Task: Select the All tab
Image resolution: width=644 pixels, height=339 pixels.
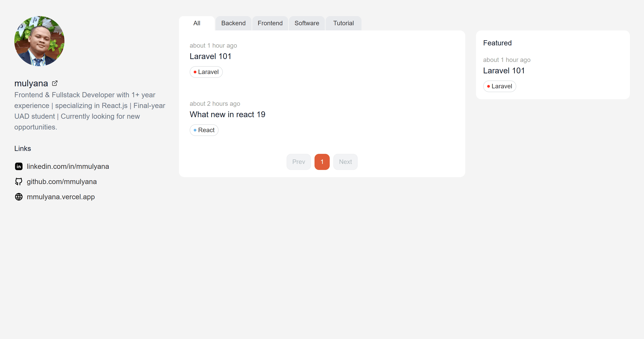Action: pyautogui.click(x=197, y=23)
